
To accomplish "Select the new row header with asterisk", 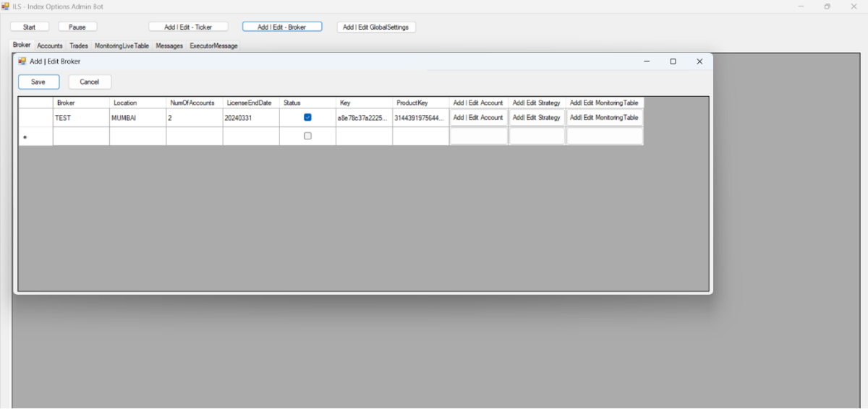I will (x=35, y=136).
